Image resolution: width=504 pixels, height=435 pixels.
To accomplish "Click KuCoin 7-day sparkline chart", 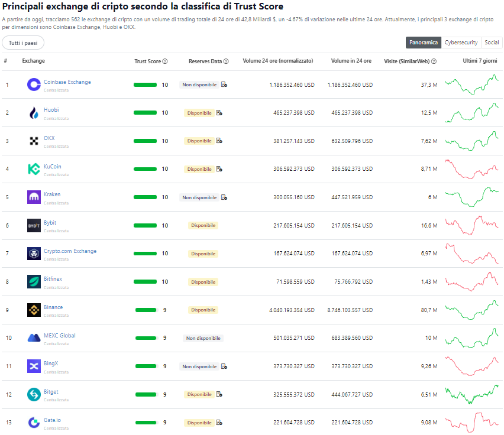I will 472,169.
